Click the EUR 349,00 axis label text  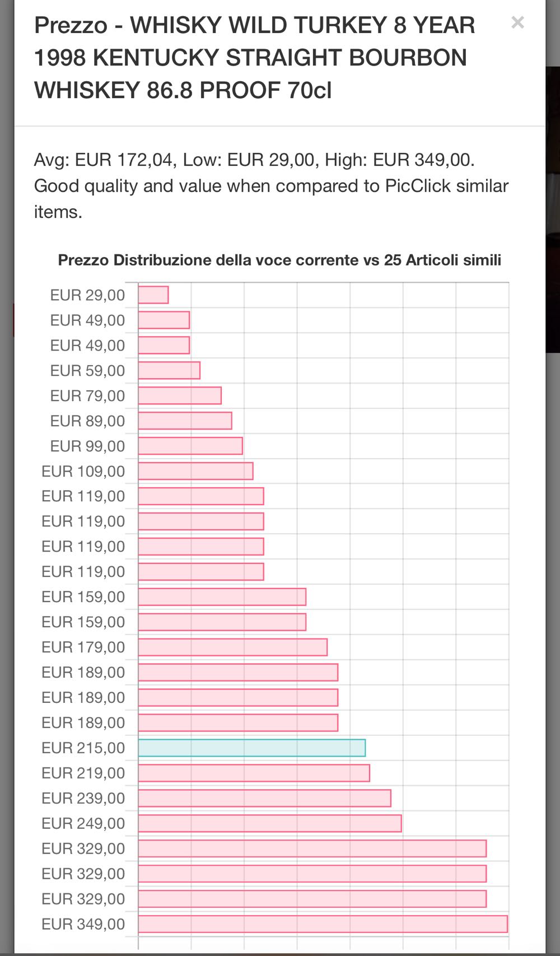pos(83,924)
